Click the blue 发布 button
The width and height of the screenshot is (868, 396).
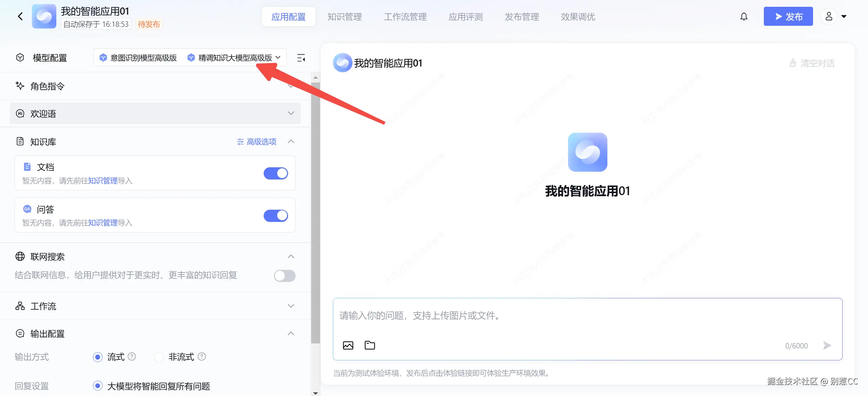(788, 16)
